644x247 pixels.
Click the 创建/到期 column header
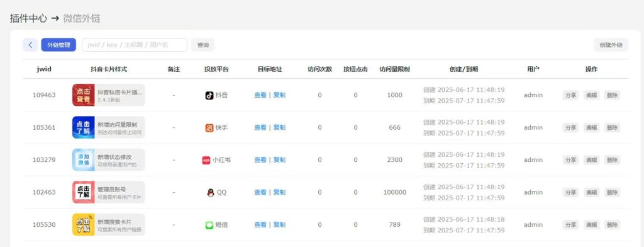tap(464, 69)
